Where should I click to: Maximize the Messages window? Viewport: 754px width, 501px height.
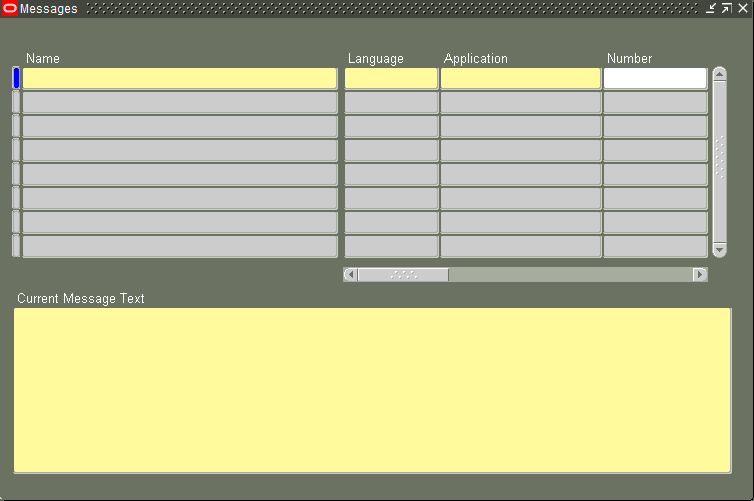pos(726,8)
